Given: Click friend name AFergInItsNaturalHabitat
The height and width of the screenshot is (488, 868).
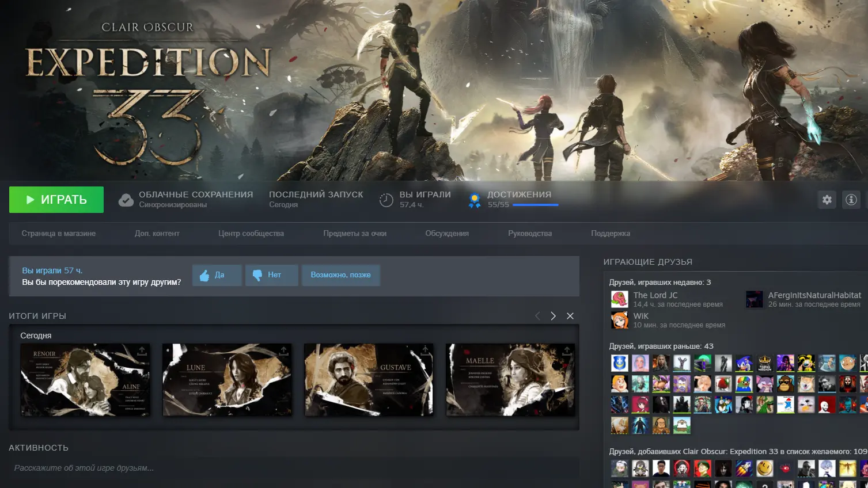Looking at the screenshot, I should coord(814,295).
